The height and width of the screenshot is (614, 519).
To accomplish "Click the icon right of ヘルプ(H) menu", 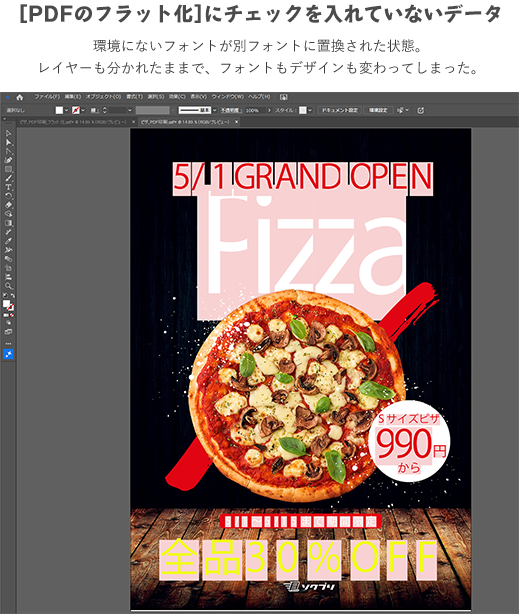I will point(284,97).
